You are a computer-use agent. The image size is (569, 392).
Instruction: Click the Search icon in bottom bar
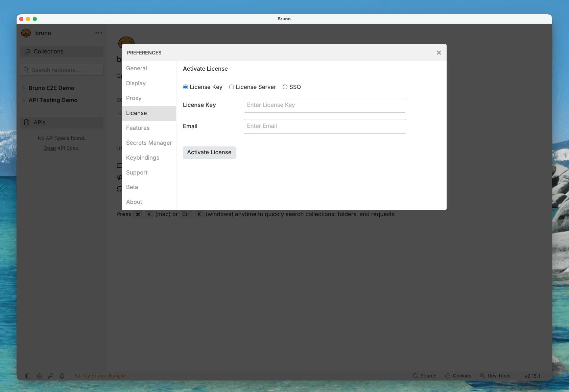point(416,376)
